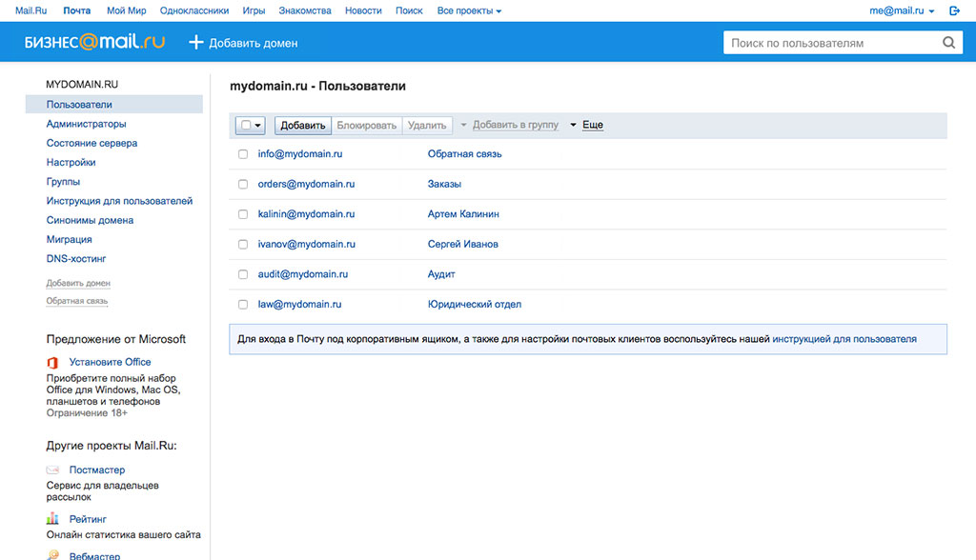Image resolution: width=976 pixels, height=560 pixels.
Task: Click the Вебмастер icon
Action: pos(53,555)
